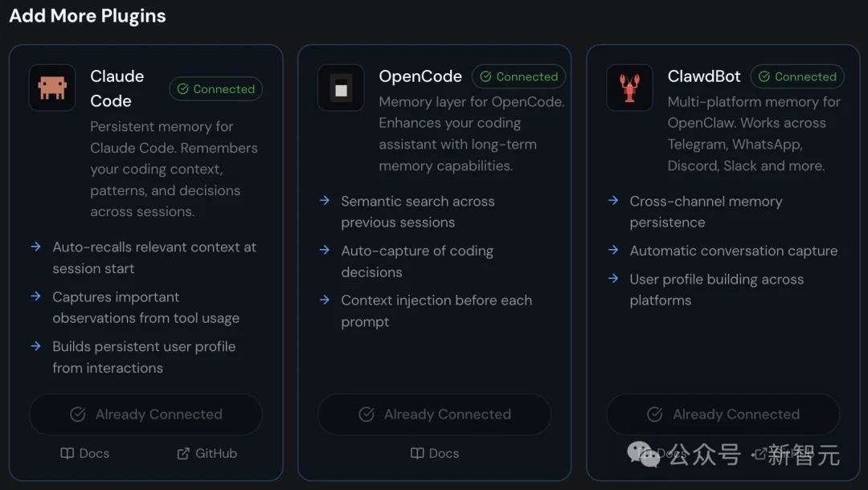868x490 pixels.
Task: Select the Claude Code plugin title
Action: tap(117, 88)
